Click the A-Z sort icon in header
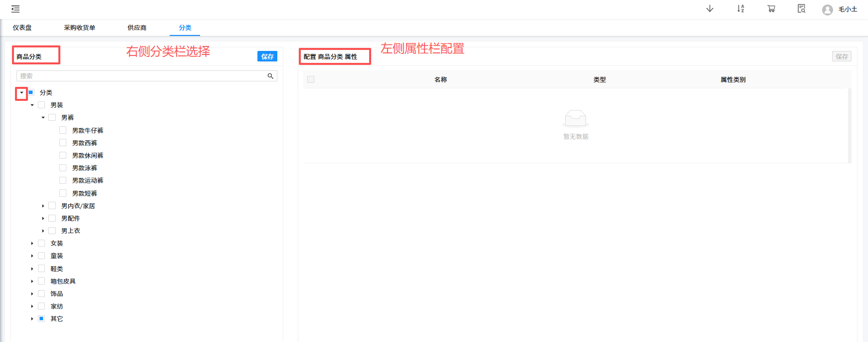 (x=740, y=9)
